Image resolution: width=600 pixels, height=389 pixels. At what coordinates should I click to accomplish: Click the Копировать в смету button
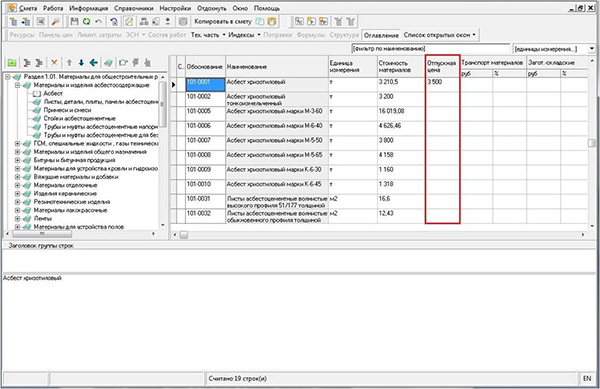pos(223,21)
